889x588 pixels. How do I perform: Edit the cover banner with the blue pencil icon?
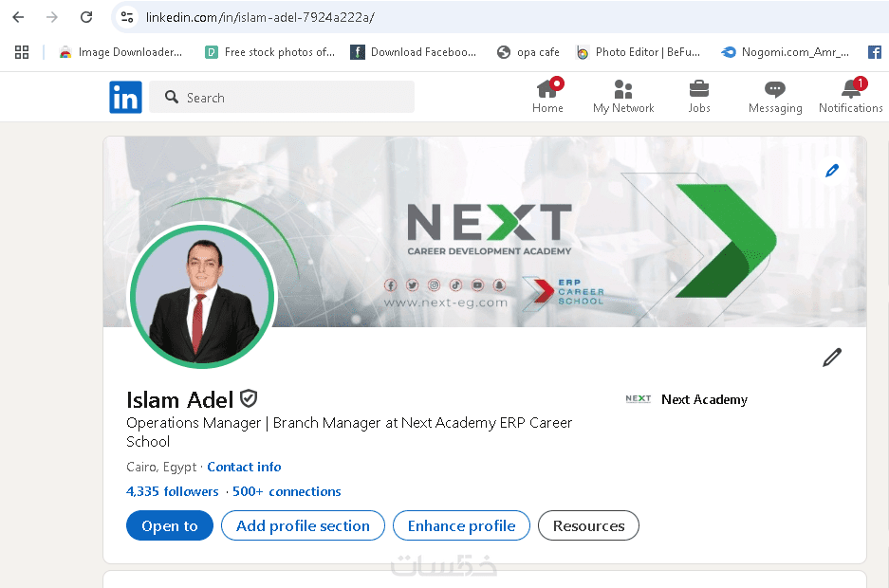coord(832,171)
